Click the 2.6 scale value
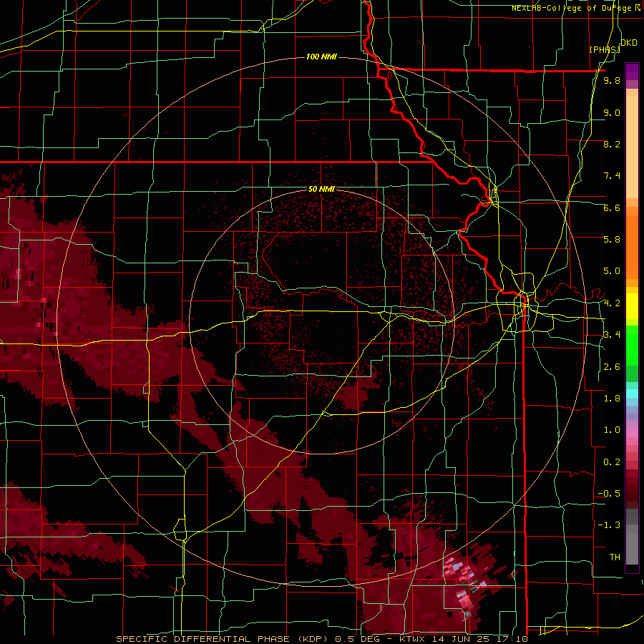The height and width of the screenshot is (644, 644). (612, 367)
